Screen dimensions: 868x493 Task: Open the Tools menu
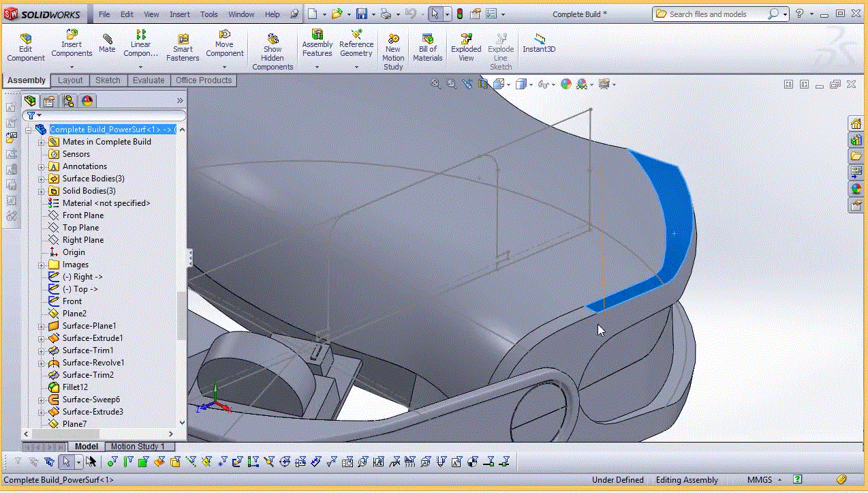point(209,14)
